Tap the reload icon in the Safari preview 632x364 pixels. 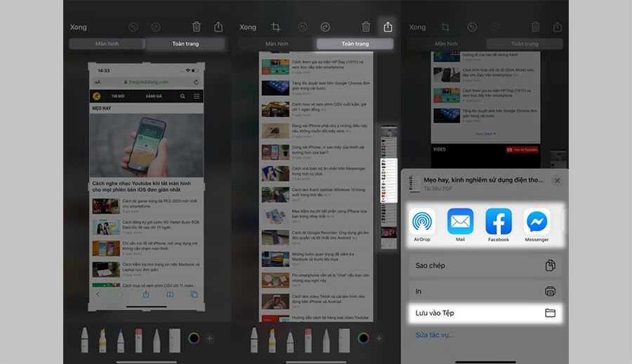(196, 82)
